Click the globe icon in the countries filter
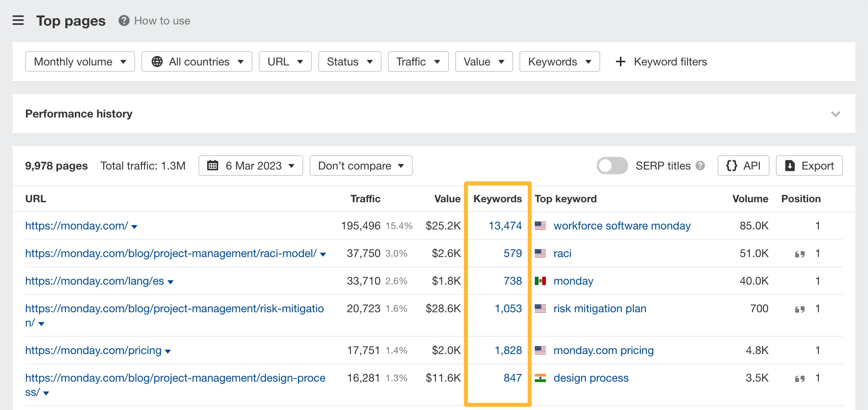Screen dimensions: 868x410 pos(157,61)
